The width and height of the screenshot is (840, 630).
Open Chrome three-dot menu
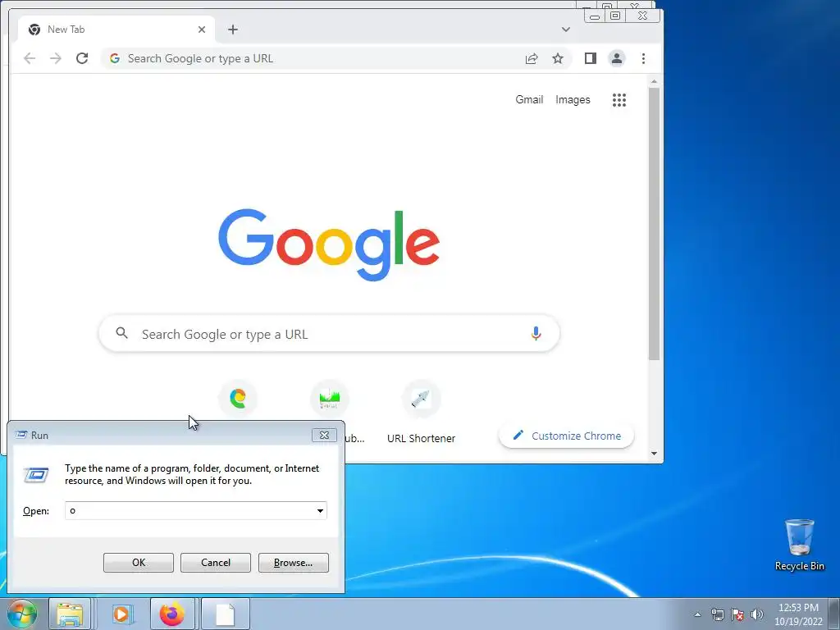click(x=643, y=58)
